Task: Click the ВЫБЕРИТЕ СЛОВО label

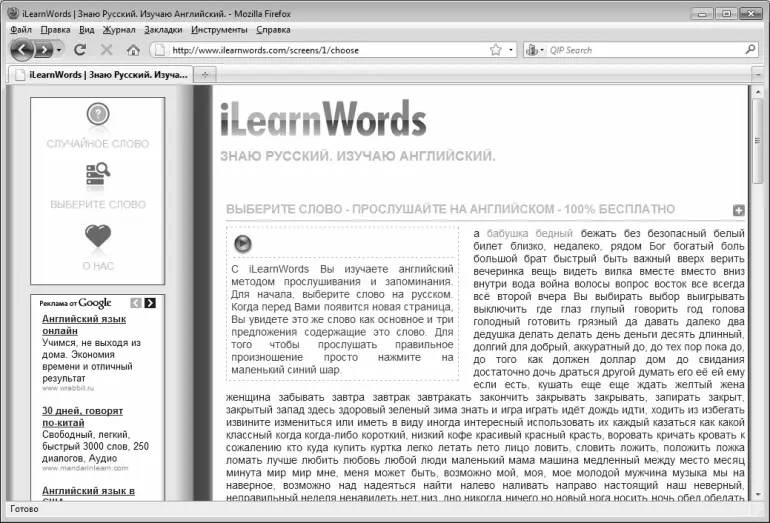Action: tap(98, 205)
